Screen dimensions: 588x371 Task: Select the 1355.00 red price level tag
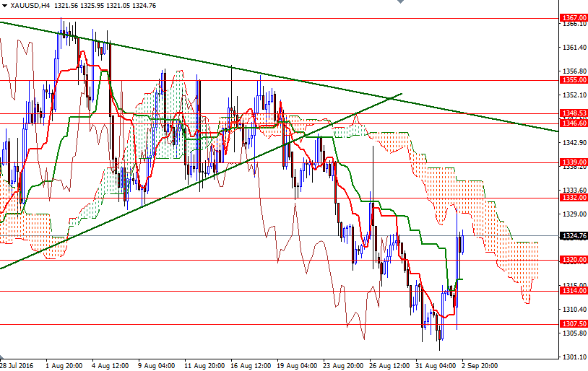point(572,80)
